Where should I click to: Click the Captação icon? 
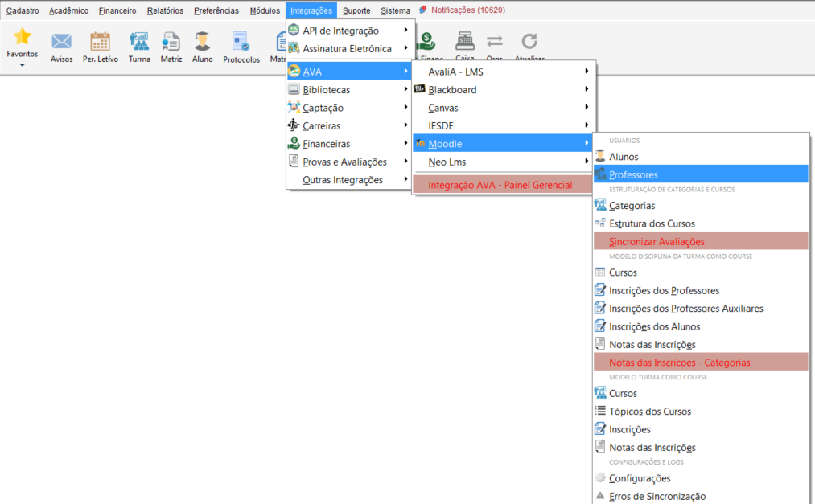point(294,108)
